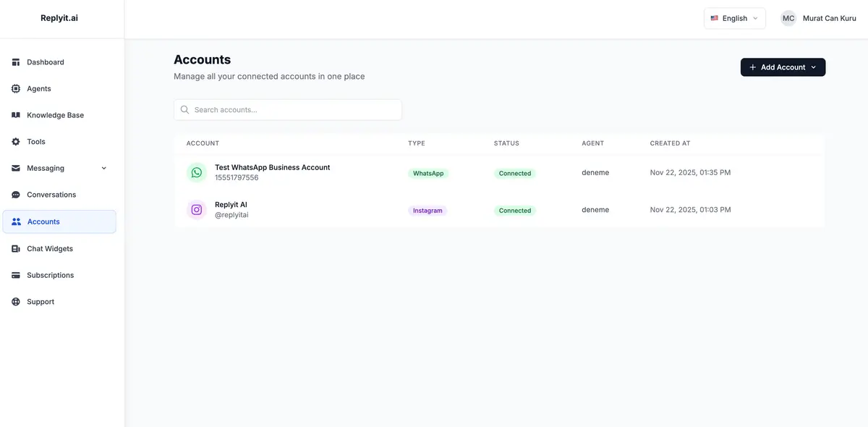Select the Chat Widgets sidebar icon
Image resolution: width=868 pixels, height=427 pixels.
pyautogui.click(x=15, y=248)
